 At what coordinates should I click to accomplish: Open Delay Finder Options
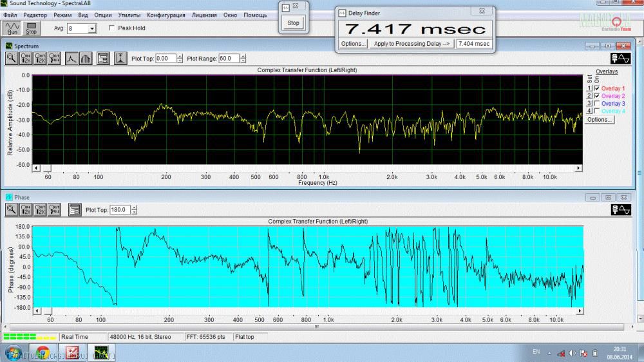pos(353,44)
